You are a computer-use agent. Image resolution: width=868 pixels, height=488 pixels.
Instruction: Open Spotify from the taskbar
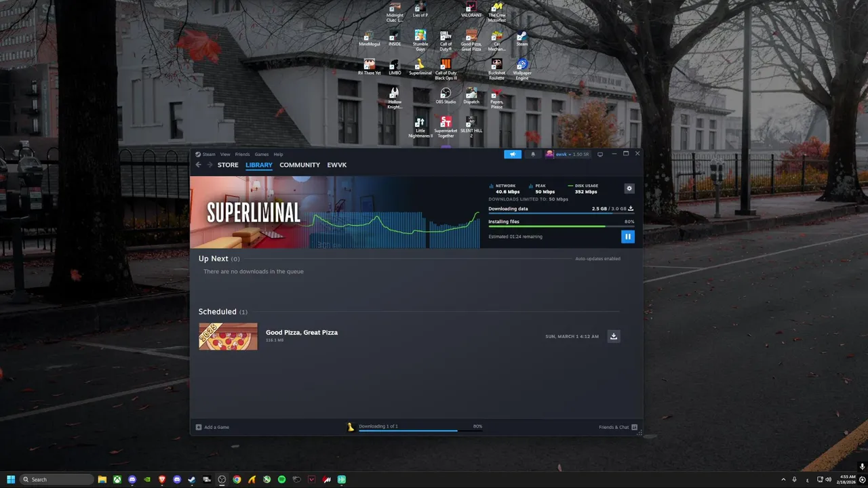281,479
